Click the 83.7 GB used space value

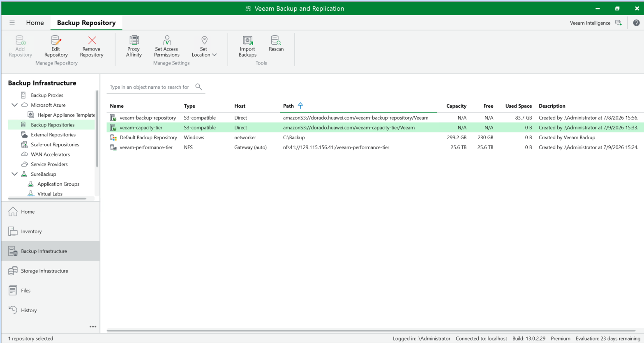tap(523, 118)
